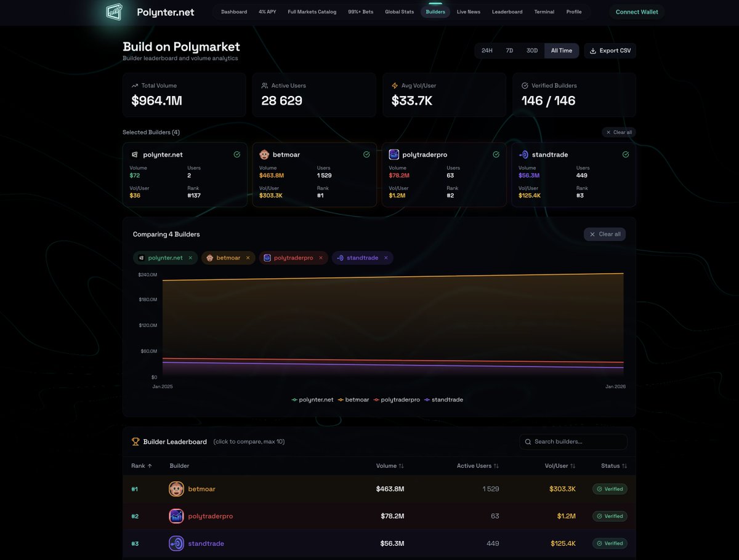Click the standtrade avatar in its card
Image resolution: width=739 pixels, height=560 pixels.
(523, 154)
